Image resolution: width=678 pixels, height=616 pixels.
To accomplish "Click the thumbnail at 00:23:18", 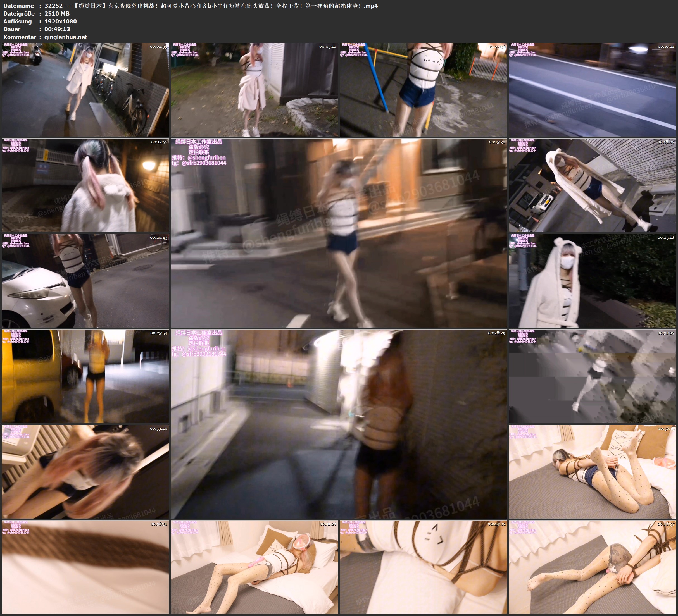I will point(592,280).
